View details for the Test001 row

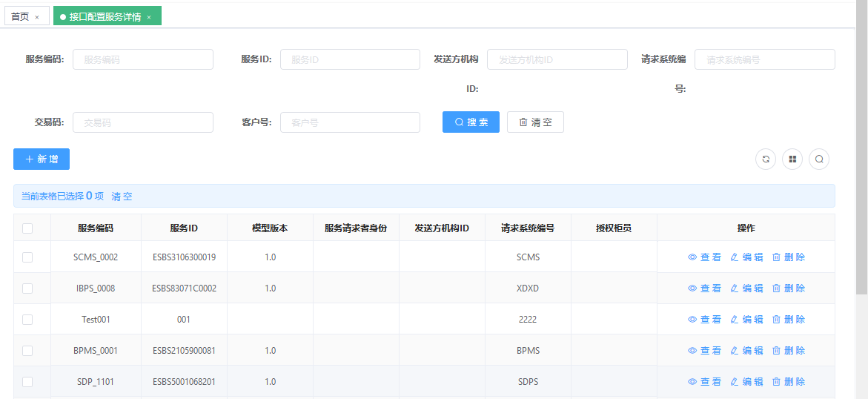click(x=704, y=319)
